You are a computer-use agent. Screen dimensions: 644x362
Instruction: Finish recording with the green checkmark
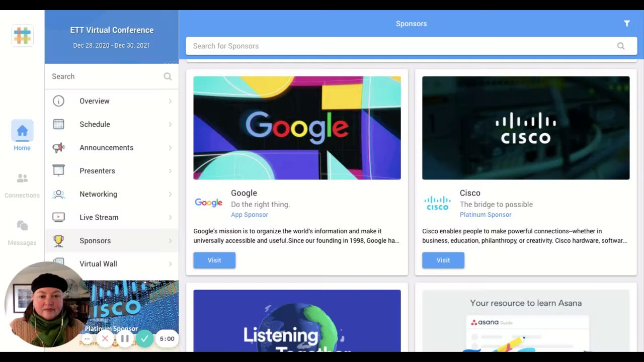coord(144,338)
